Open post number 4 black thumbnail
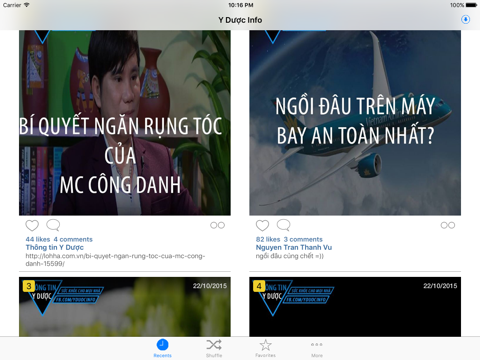This screenshot has height=360, width=480. coord(355,307)
